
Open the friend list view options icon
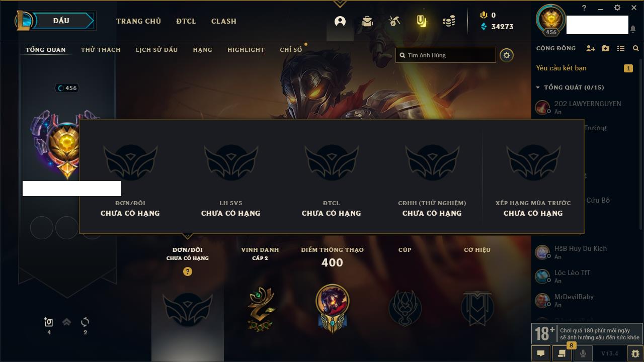[x=621, y=48]
